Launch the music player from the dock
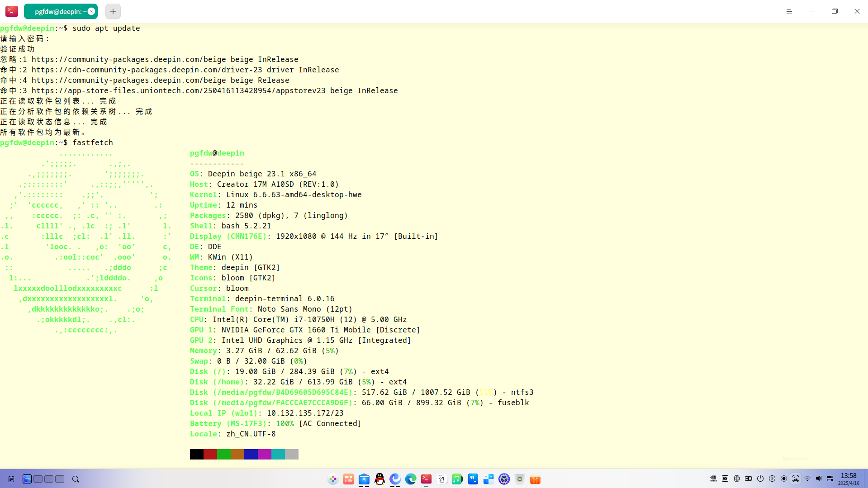Viewport: 868px width, 488px height. (x=457, y=479)
